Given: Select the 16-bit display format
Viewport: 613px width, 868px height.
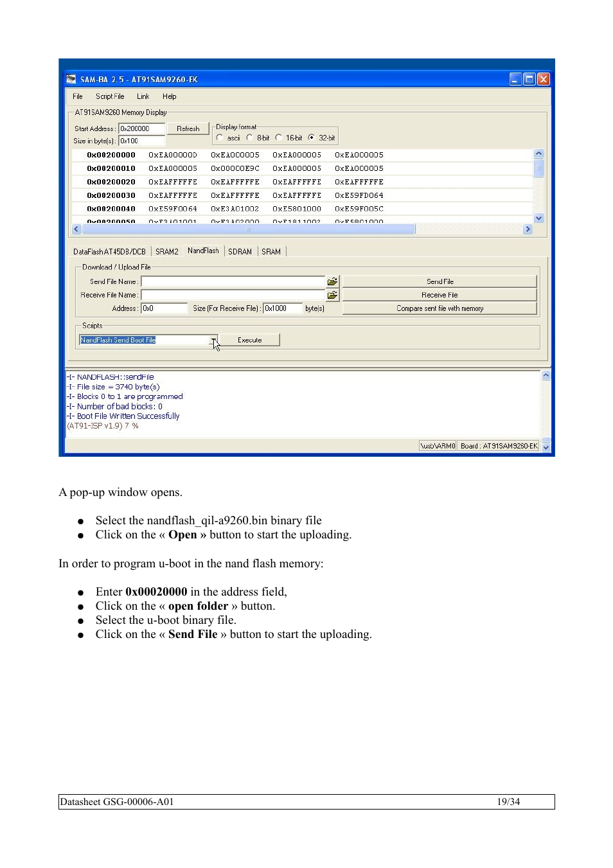Looking at the screenshot, I should coord(279,137).
